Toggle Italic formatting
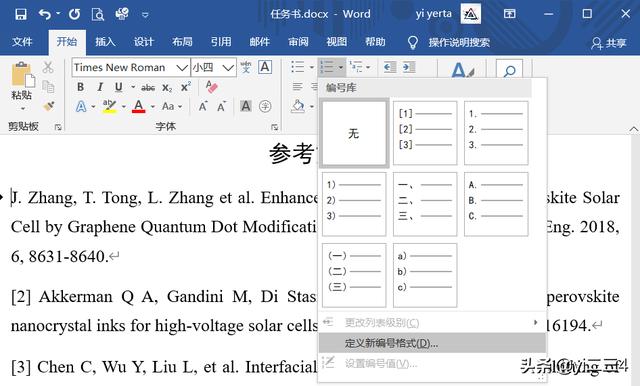The image size is (640, 386). click(x=100, y=87)
